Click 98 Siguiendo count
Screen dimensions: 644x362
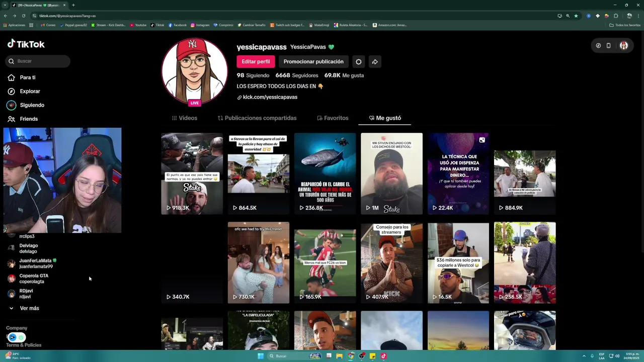pyautogui.click(x=253, y=75)
